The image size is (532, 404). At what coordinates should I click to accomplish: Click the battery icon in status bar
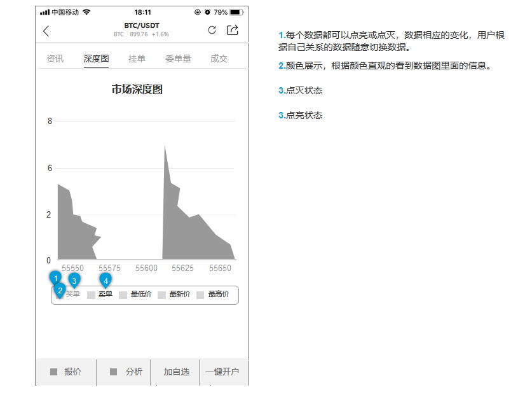pos(236,12)
